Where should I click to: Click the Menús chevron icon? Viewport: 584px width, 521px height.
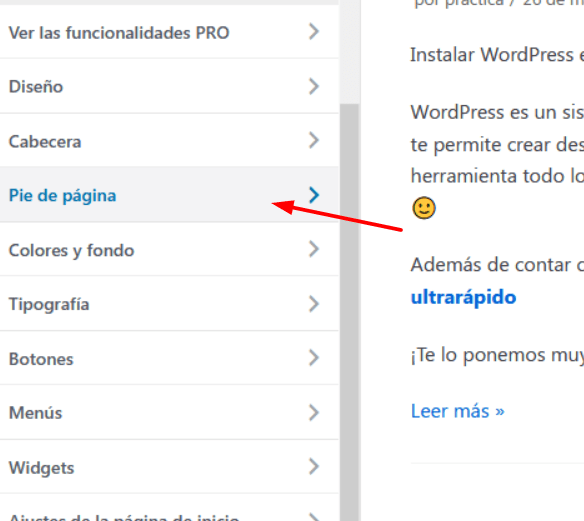pos(314,412)
